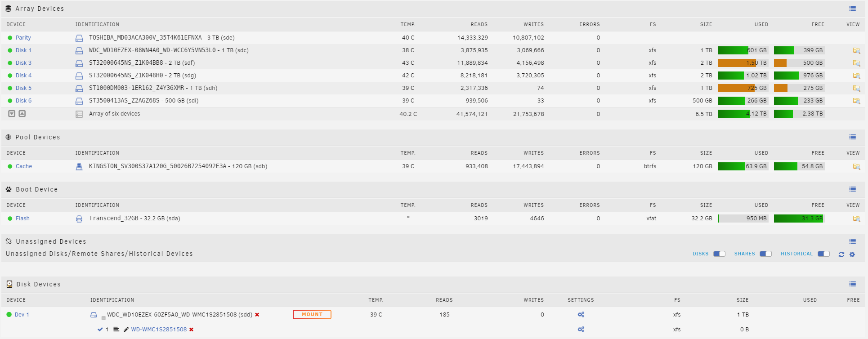Click the Array Devices list view icon
The width and height of the screenshot is (868, 339).
[852, 9]
